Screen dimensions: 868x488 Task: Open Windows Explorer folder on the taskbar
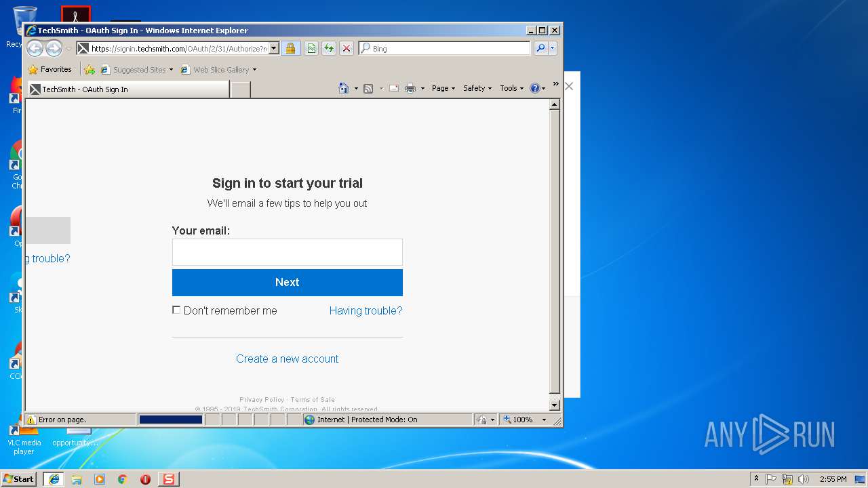[77, 479]
